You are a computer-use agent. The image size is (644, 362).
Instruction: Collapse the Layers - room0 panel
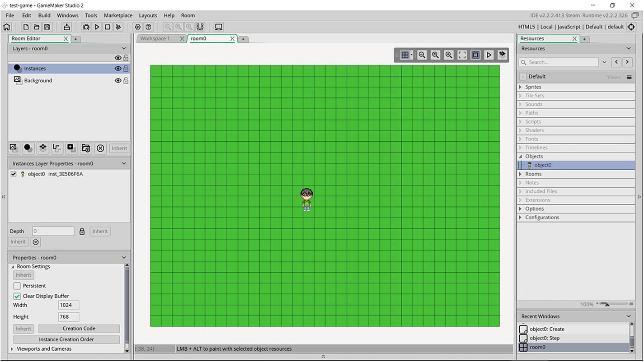click(124, 49)
